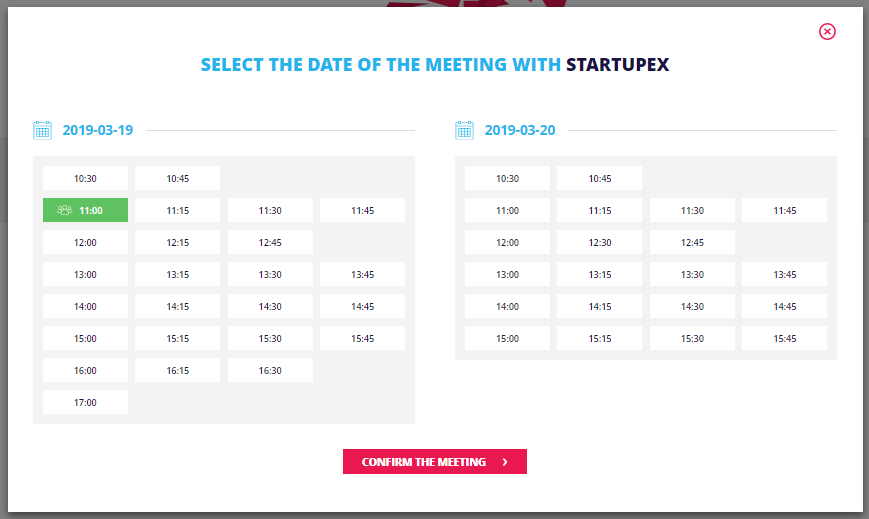The height and width of the screenshot is (519, 869).
Task: Close the meeting dialog with X icon
Action: [x=827, y=32]
